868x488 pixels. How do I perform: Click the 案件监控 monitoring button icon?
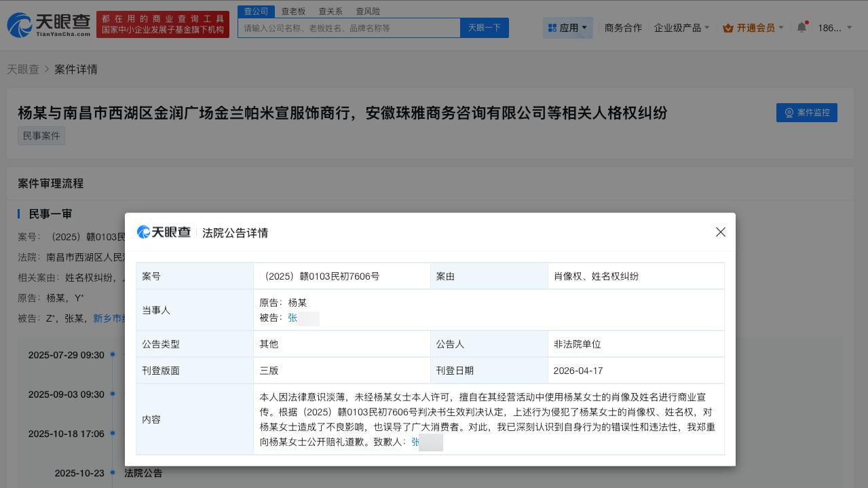tap(789, 113)
